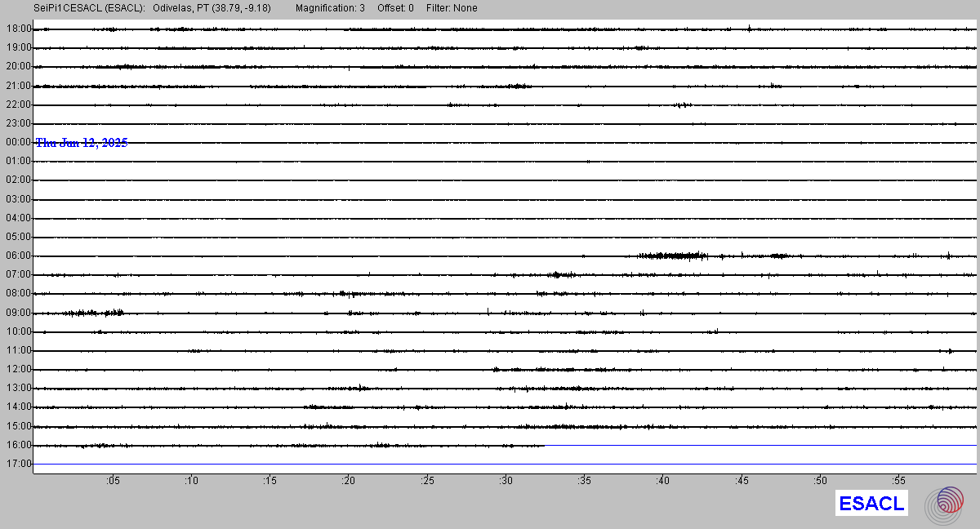The image size is (980, 529).
Task: Click the 23:00 hour label
Action: (x=18, y=123)
